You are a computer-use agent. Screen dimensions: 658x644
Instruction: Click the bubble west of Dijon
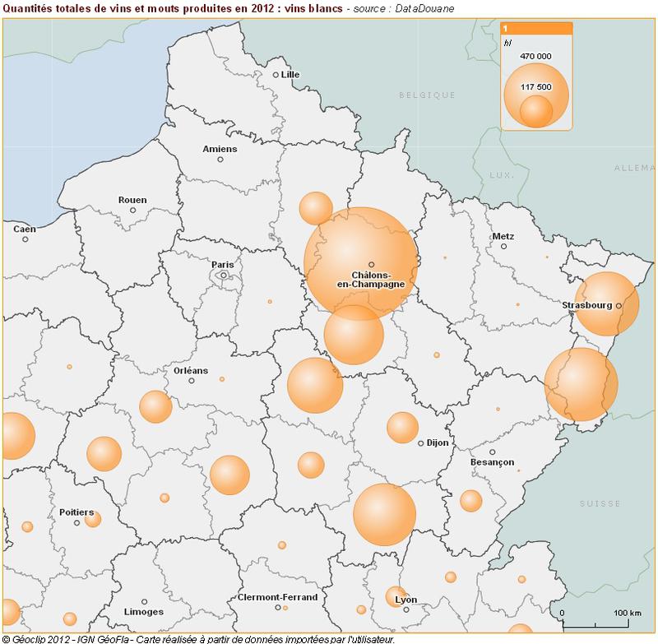click(401, 428)
